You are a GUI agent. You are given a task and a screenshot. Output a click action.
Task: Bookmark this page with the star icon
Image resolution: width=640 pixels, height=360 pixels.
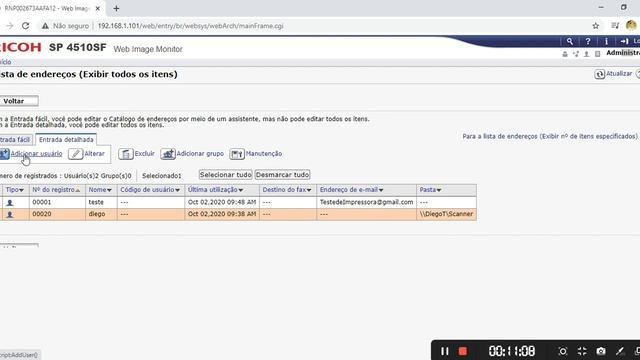596,26
